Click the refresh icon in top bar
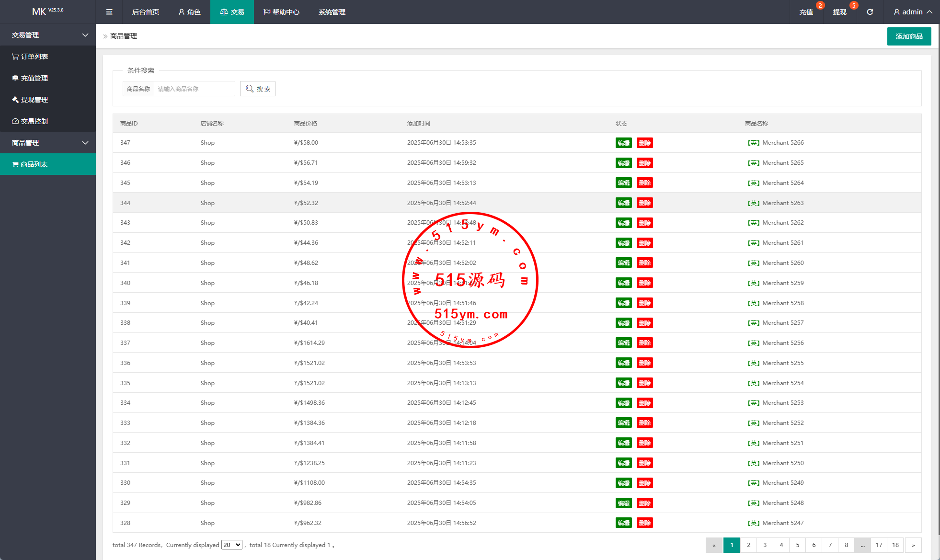The width and height of the screenshot is (940, 560). point(870,12)
